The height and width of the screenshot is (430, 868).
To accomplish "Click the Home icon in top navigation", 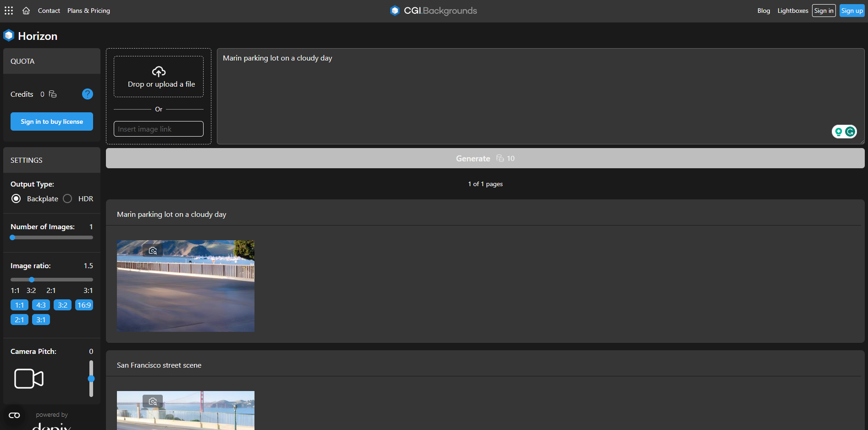I will (26, 10).
